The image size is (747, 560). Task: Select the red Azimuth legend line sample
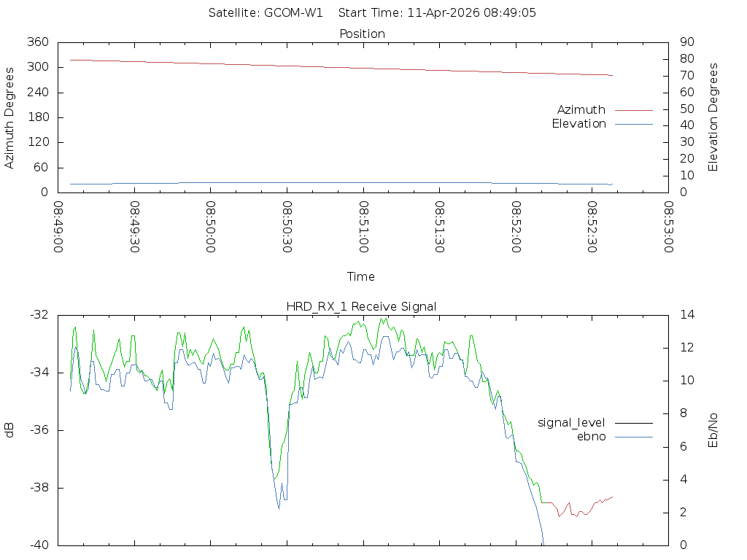pyautogui.click(x=633, y=110)
